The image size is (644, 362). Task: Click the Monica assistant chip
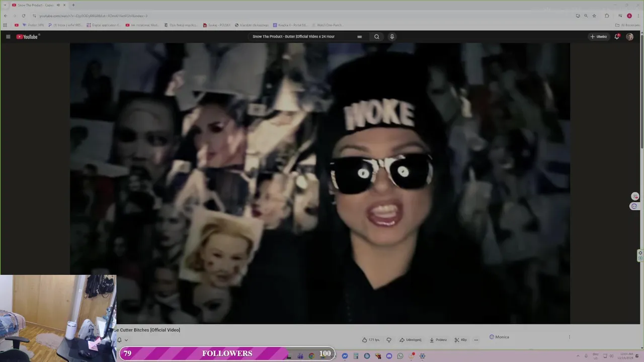[x=499, y=337]
